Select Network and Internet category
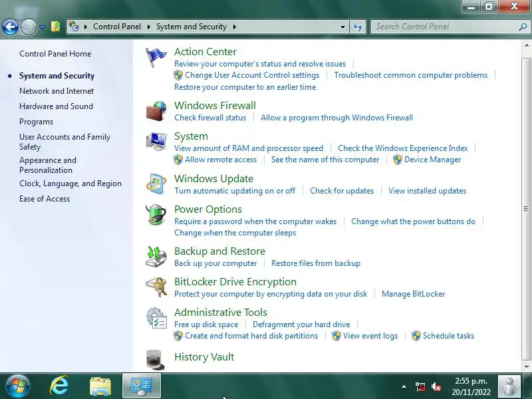This screenshot has width=532, height=399. pyautogui.click(x=57, y=91)
